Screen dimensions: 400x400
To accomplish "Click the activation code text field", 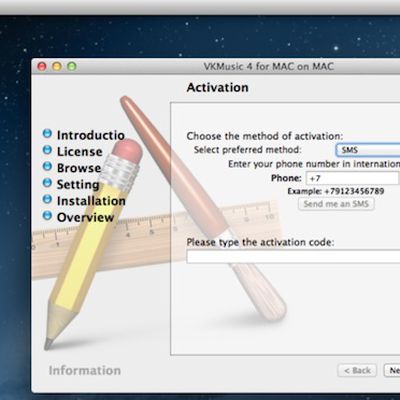I will (293, 257).
